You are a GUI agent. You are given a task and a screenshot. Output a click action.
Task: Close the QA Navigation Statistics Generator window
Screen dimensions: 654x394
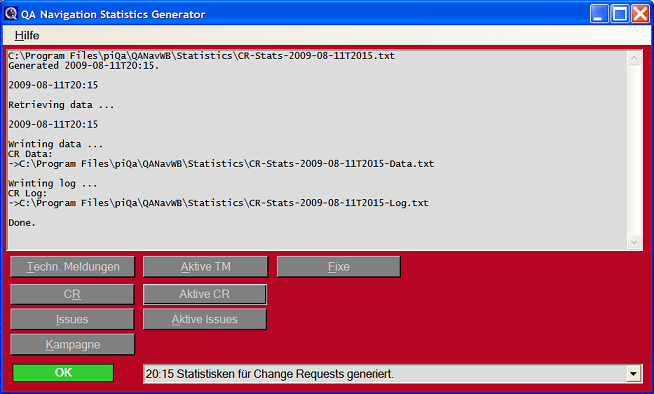(640, 14)
